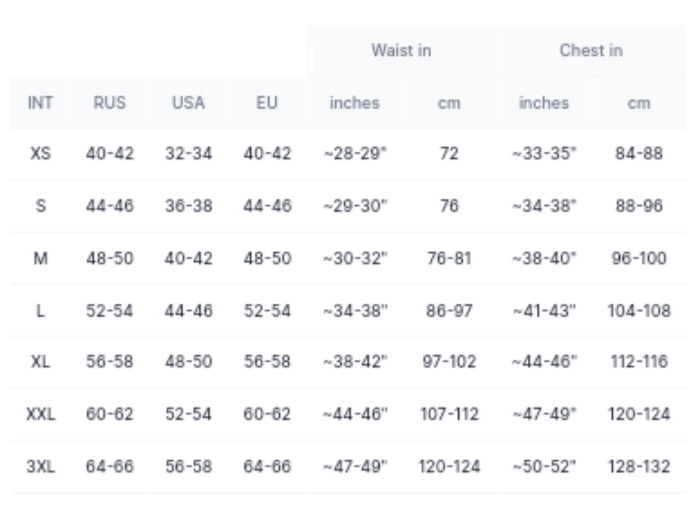Click the L size row label

click(x=40, y=311)
